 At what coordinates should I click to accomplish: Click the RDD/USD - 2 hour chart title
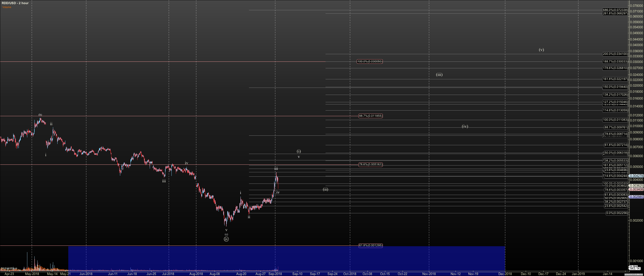coord(15,3)
